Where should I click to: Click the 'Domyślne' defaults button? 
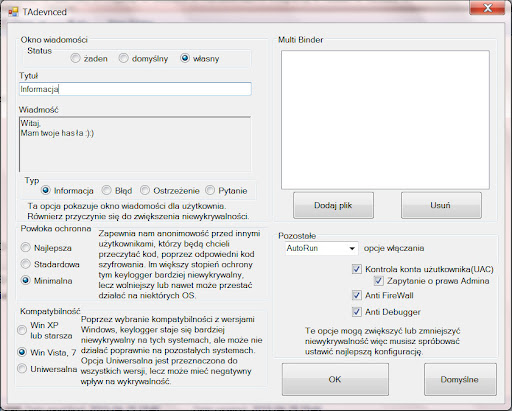coord(460,379)
